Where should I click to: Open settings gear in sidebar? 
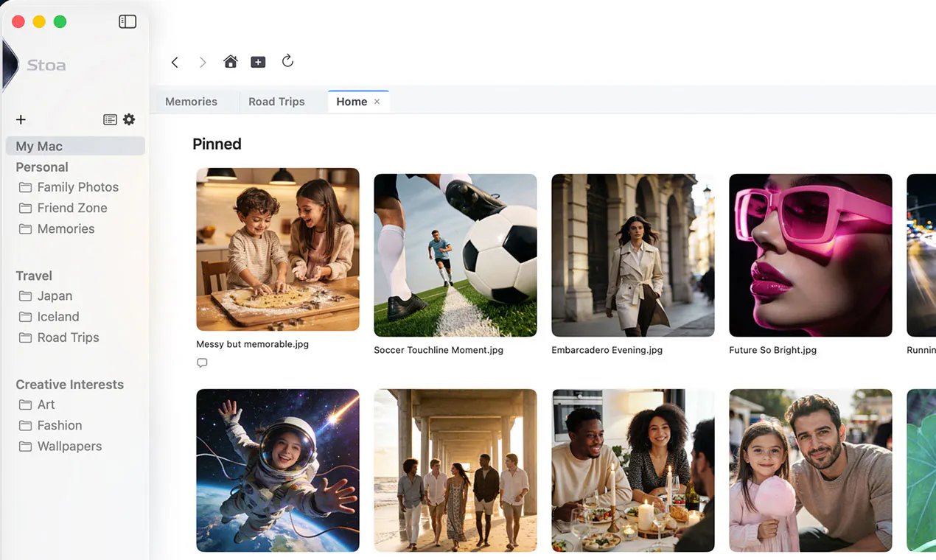point(129,119)
